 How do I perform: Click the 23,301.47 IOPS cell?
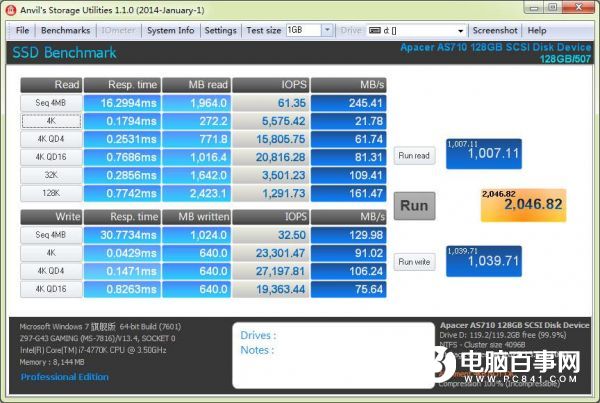pyautogui.click(x=271, y=253)
